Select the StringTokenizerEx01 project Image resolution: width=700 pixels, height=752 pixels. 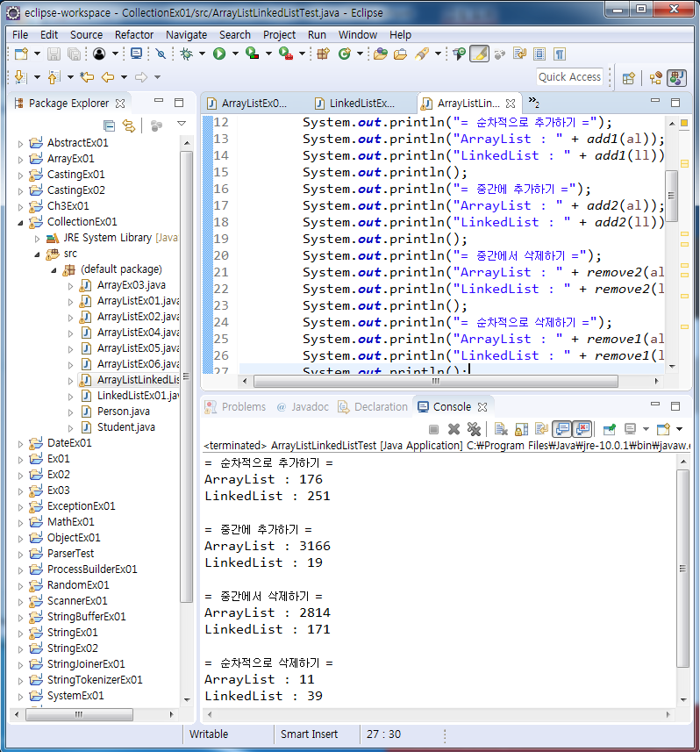[x=95, y=679]
